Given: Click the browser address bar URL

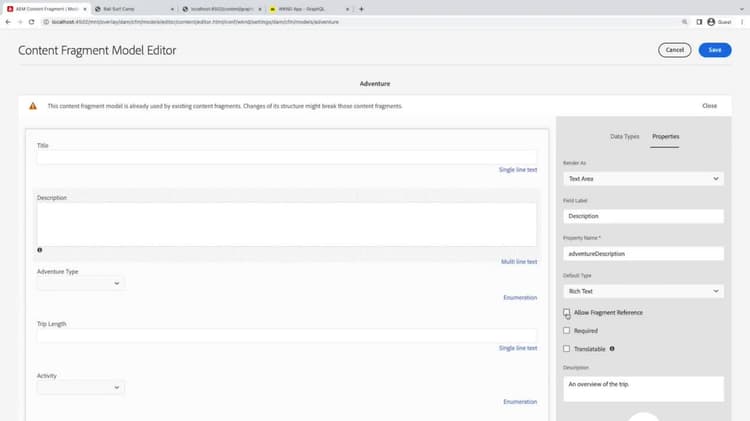Looking at the screenshot, I should click(x=195, y=22).
